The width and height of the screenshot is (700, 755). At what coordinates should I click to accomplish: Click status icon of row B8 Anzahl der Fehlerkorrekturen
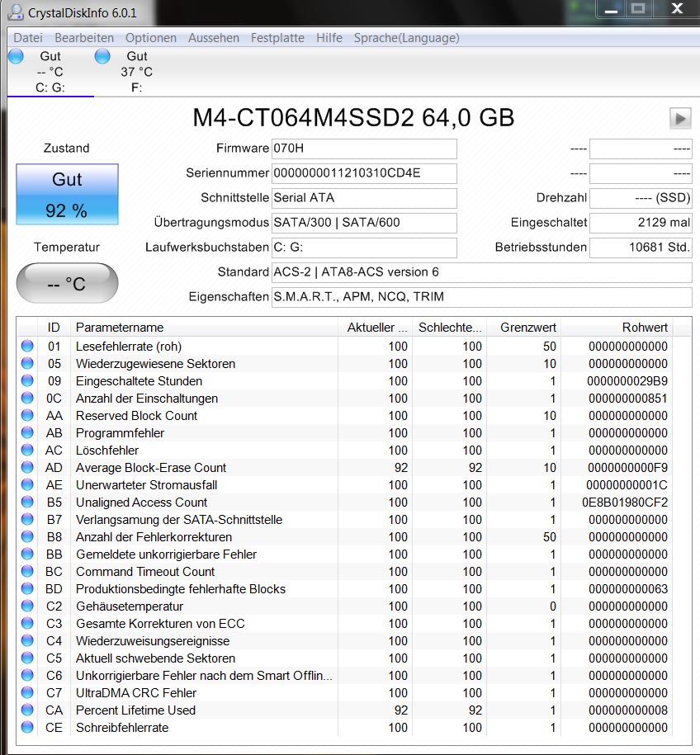(27, 536)
